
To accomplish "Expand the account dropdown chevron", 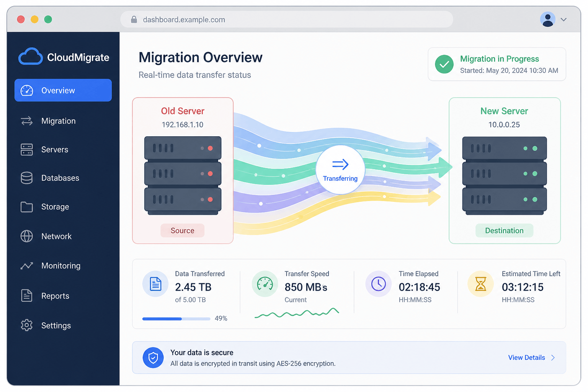I will click(563, 20).
